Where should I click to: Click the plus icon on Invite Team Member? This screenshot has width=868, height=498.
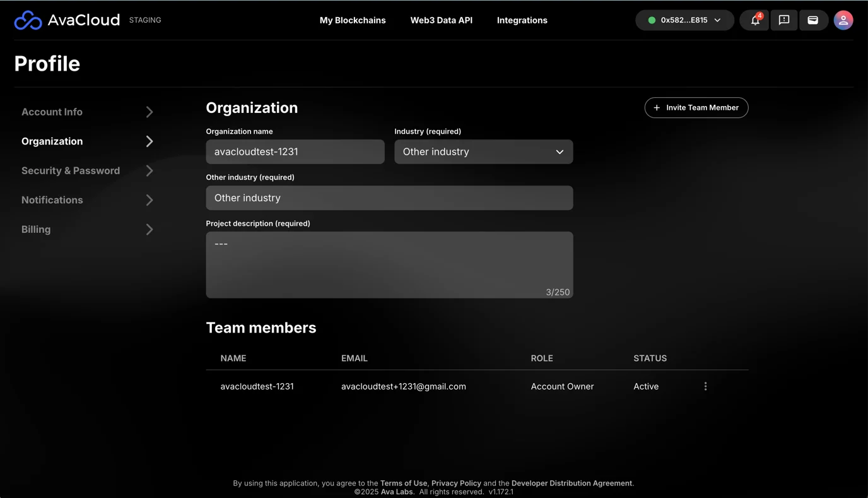coord(656,107)
